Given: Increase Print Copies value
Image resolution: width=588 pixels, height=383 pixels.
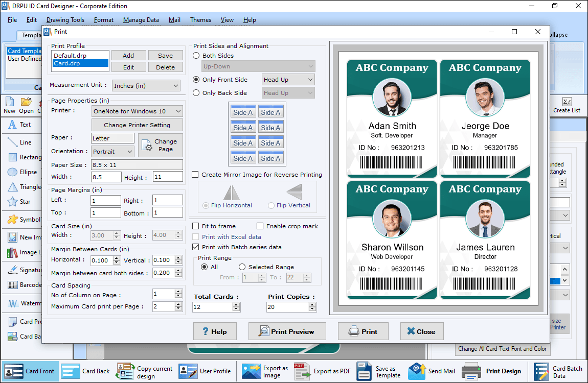Looking at the screenshot, I should click(312, 305).
